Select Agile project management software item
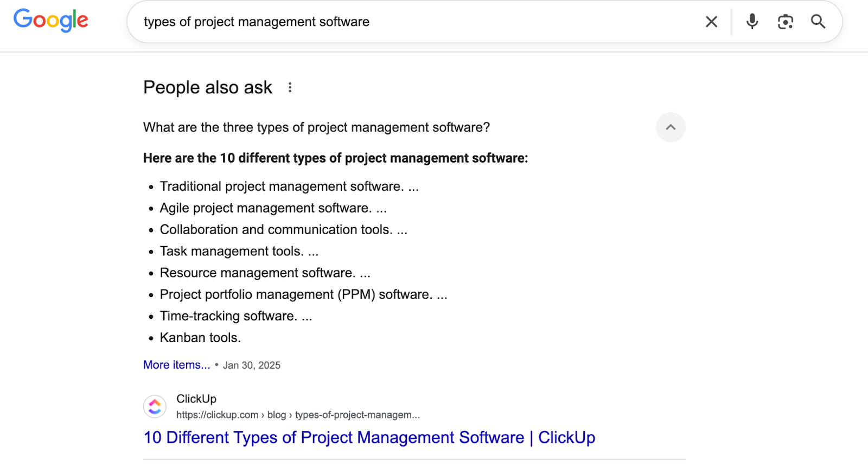Image resolution: width=868 pixels, height=464 pixels. pos(273,208)
